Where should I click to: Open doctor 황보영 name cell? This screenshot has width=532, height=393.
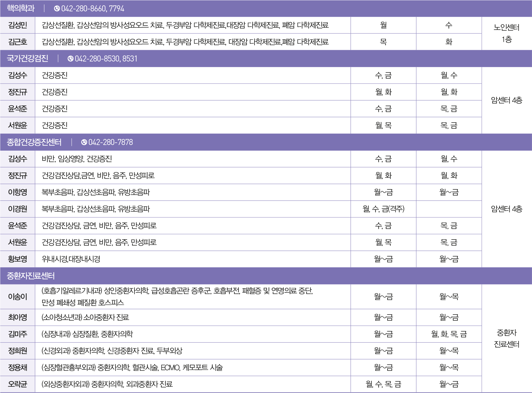(18, 259)
